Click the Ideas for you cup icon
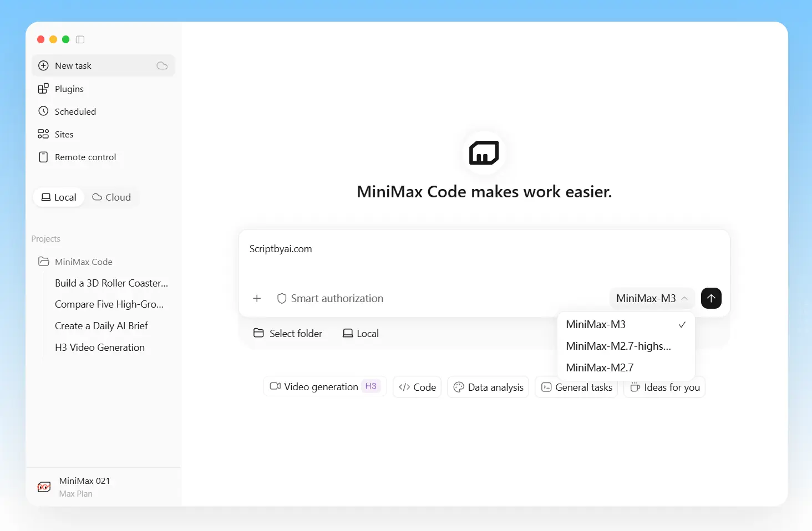 click(x=635, y=387)
